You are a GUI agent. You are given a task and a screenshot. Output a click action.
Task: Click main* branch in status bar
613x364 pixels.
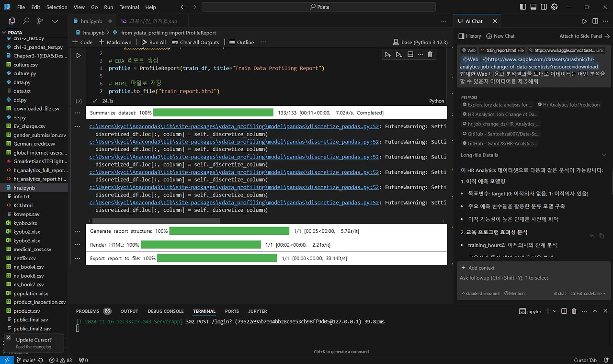[x=25, y=360]
